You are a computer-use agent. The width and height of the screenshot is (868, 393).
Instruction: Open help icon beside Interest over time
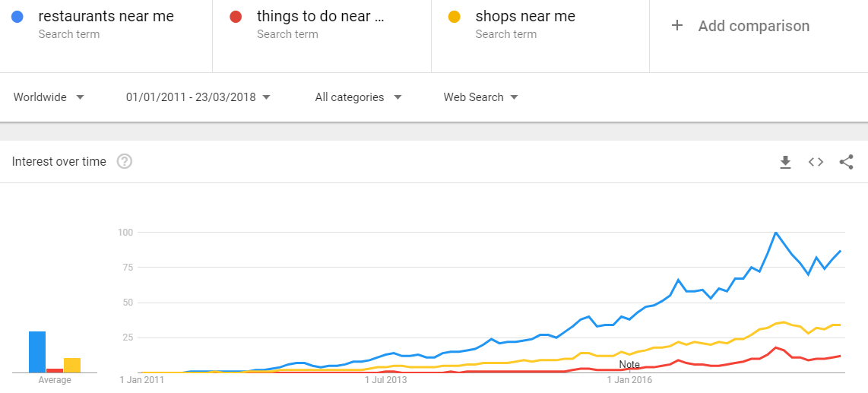pyautogui.click(x=125, y=162)
